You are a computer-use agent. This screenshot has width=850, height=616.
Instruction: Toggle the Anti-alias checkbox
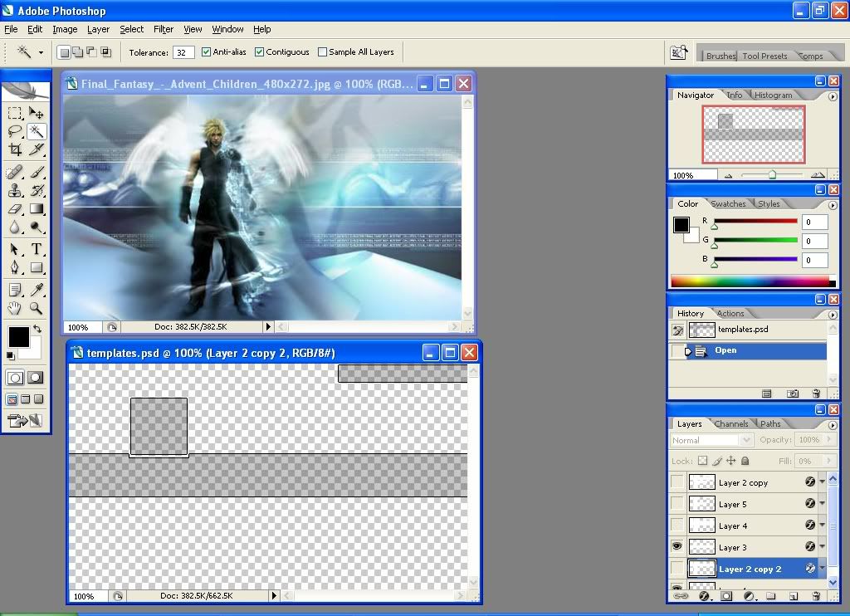pyautogui.click(x=206, y=52)
